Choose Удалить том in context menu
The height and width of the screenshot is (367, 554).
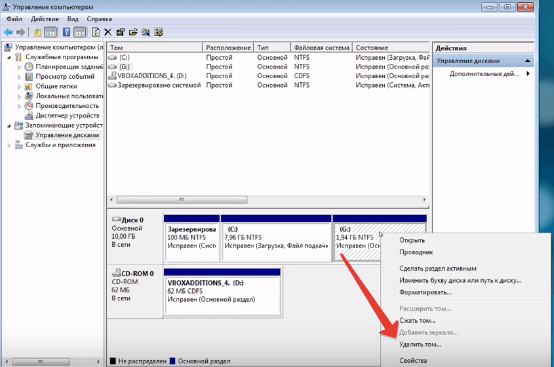420,344
